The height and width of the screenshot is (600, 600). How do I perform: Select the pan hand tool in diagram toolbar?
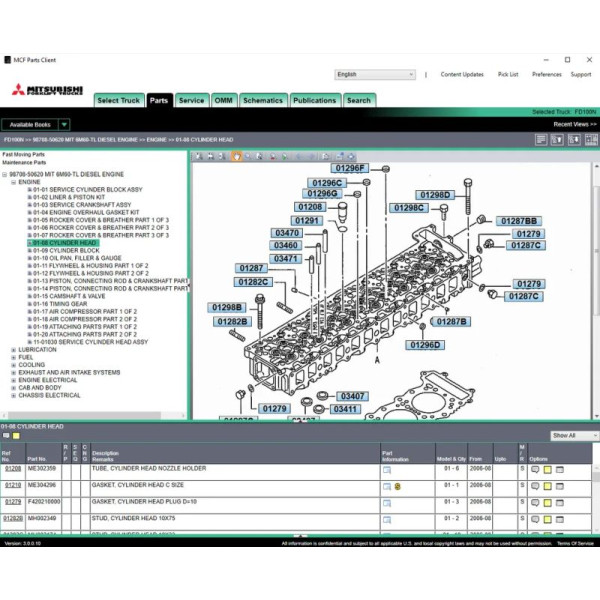[x=237, y=156]
